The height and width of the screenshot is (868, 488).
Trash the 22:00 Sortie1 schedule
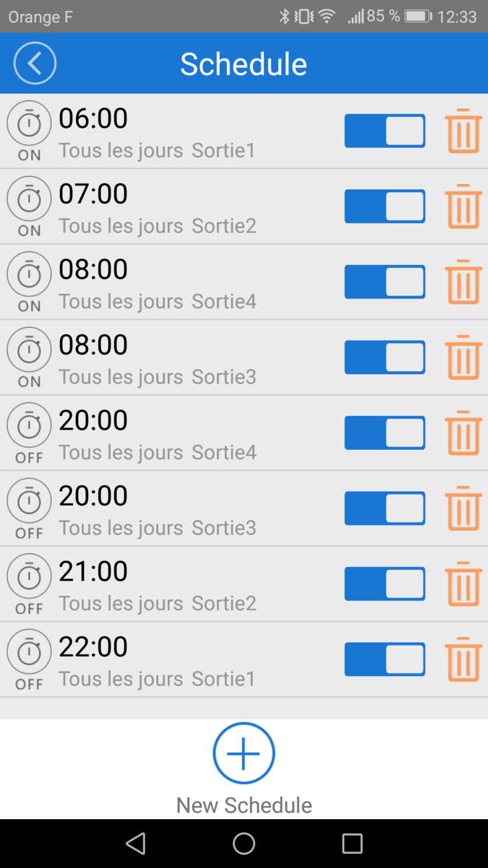click(463, 659)
